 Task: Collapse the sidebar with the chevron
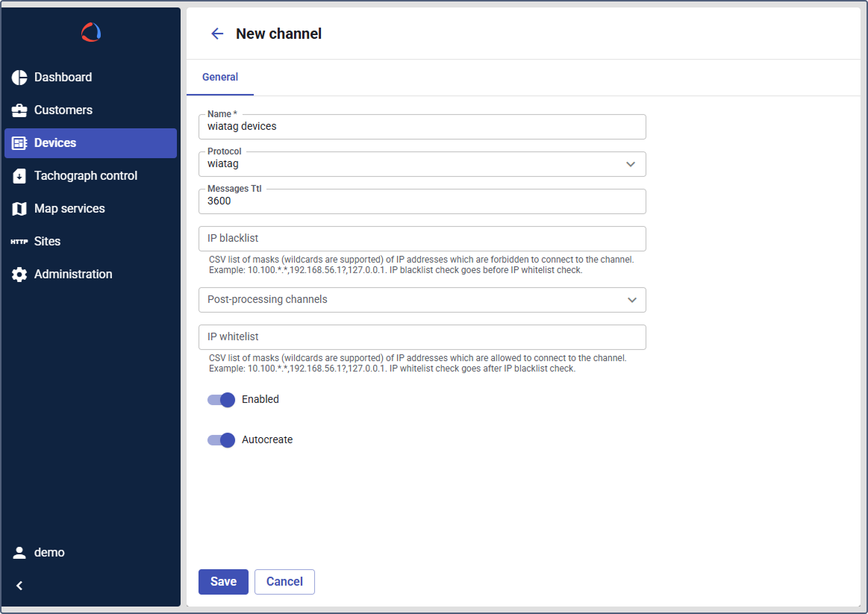point(19,586)
